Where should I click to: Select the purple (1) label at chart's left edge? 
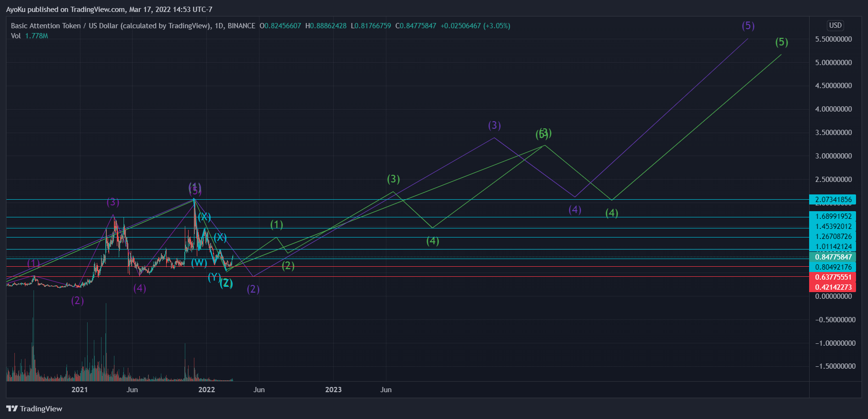point(34,263)
